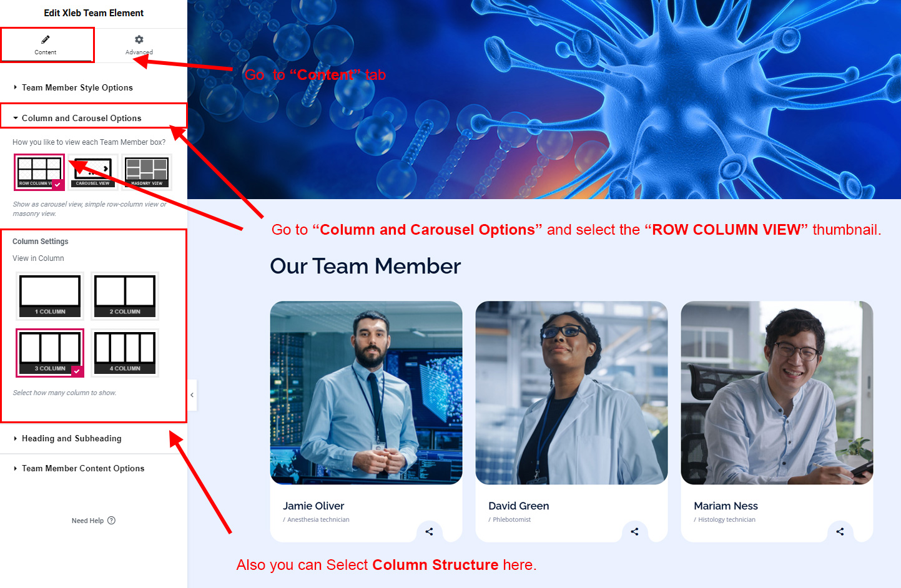Click the share icon on Jamie Oliver's card
The image size is (901, 588).
click(429, 532)
